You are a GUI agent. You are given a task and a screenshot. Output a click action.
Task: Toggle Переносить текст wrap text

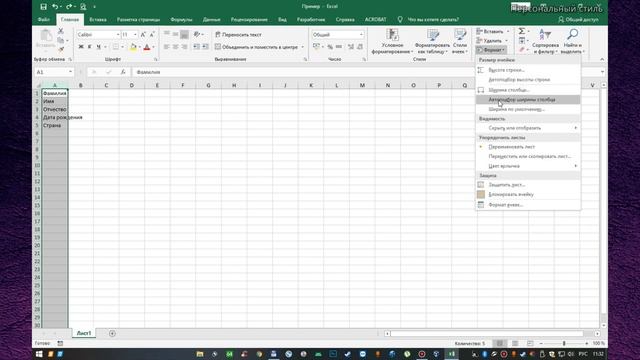[238, 35]
